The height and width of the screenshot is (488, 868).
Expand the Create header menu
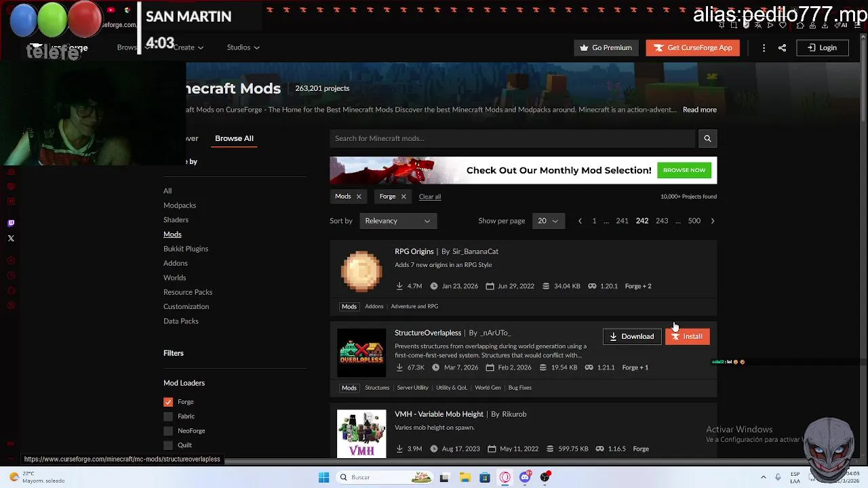pos(189,47)
